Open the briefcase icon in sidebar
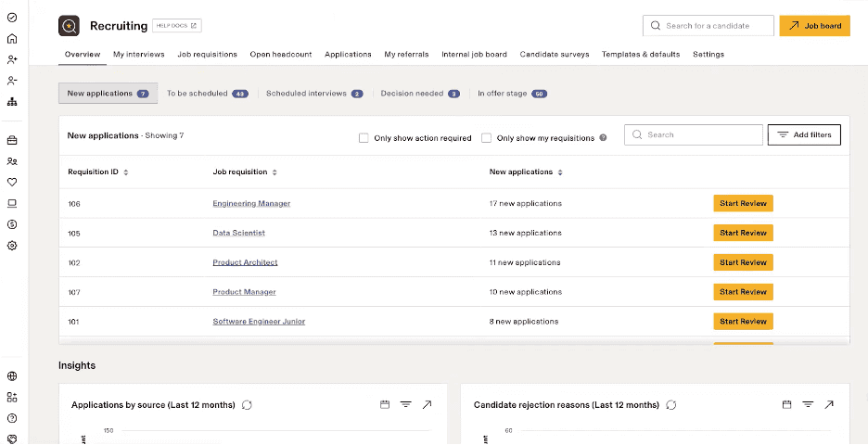The image size is (868, 445). 12,141
